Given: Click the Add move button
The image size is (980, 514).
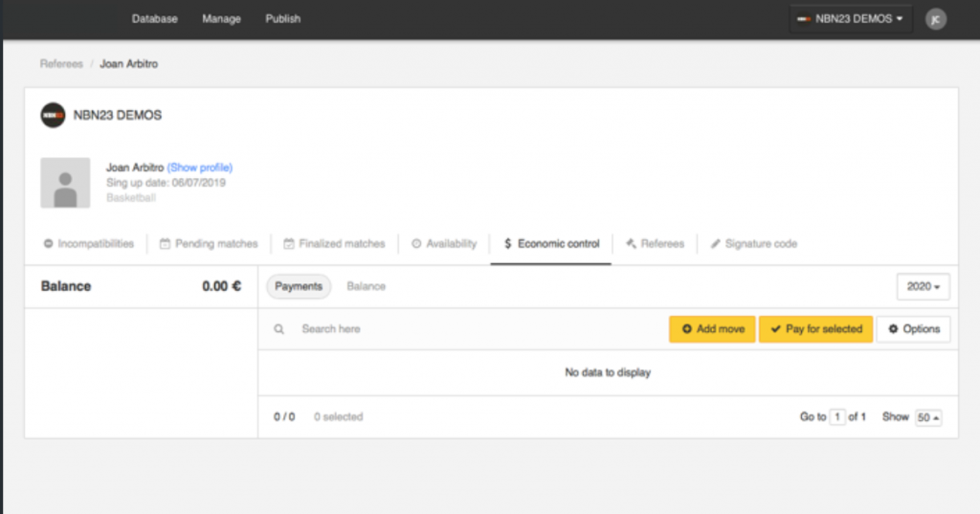Looking at the screenshot, I should point(712,329).
